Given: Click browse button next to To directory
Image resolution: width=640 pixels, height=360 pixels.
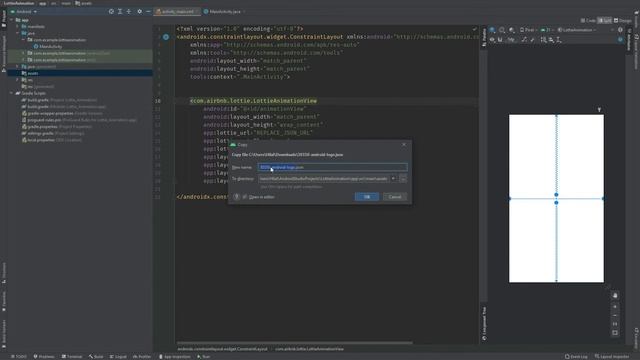Looking at the screenshot, I should [x=403, y=179].
